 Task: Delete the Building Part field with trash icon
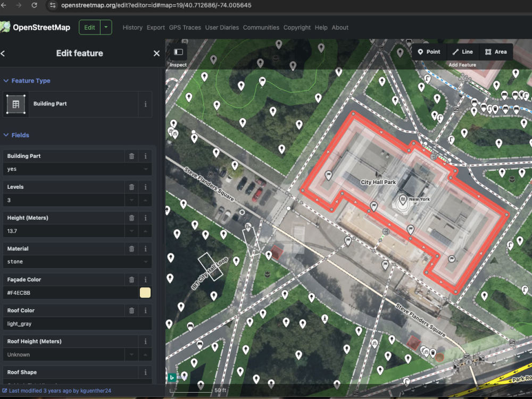click(x=131, y=156)
